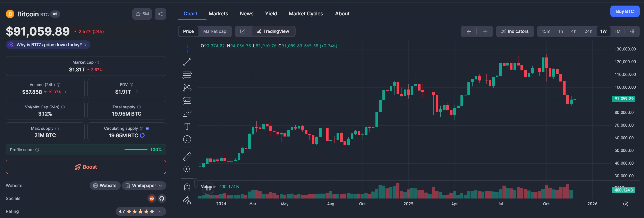Toggle the simple line chart view

point(243,31)
